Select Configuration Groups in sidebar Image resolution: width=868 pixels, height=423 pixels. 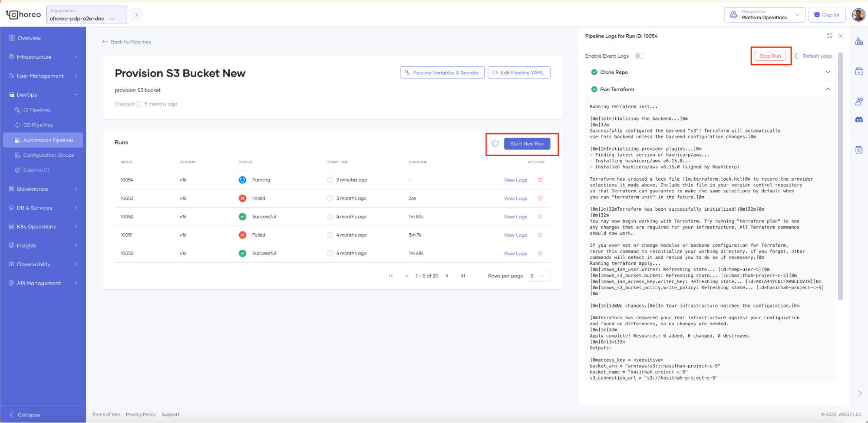click(48, 155)
